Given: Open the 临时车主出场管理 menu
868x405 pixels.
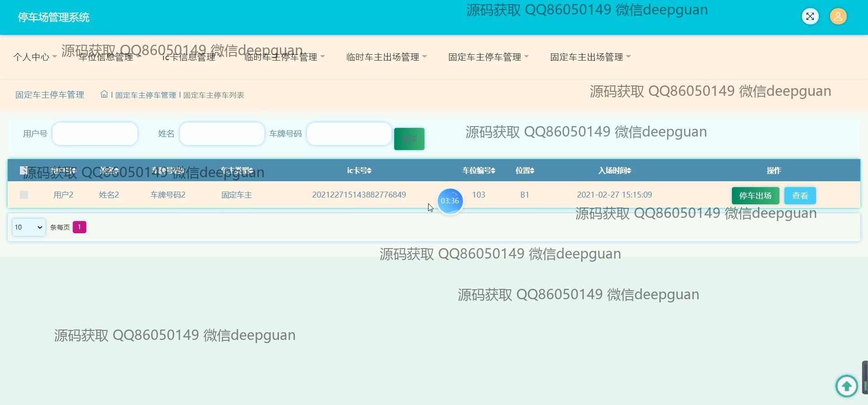Looking at the screenshot, I should click(386, 57).
